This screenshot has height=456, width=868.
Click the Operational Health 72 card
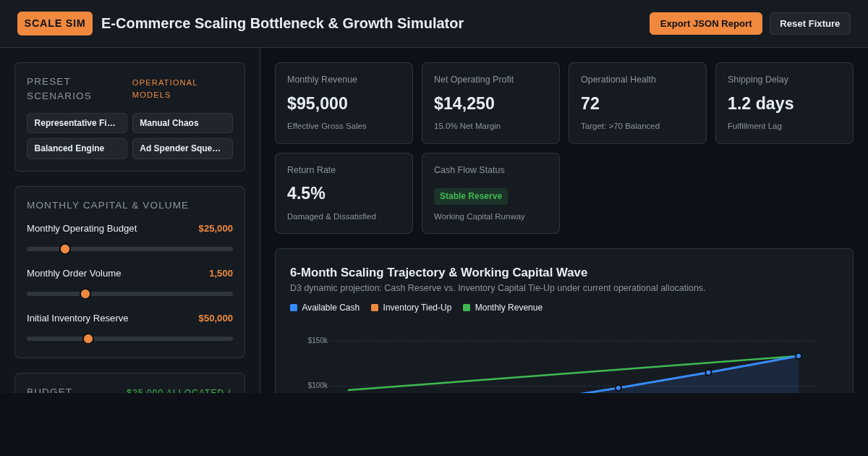click(x=637, y=103)
